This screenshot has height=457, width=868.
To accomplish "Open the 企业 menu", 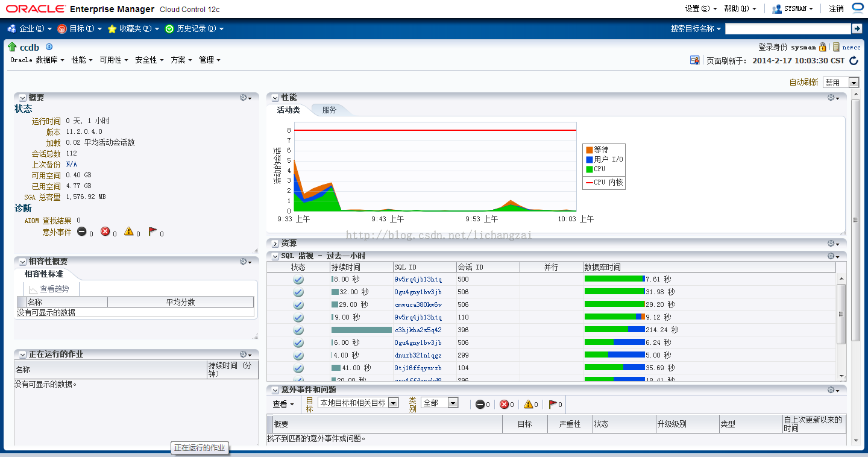I will tap(30, 28).
